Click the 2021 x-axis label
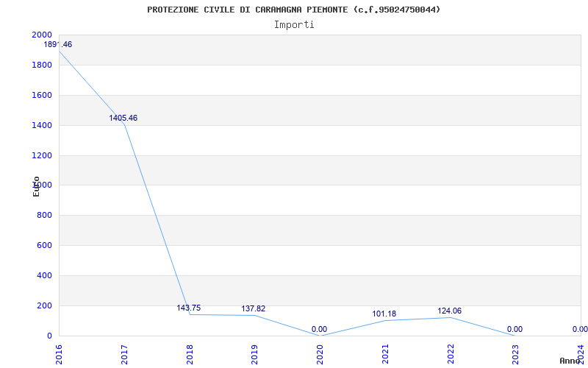The image size is (588, 368). (385, 354)
